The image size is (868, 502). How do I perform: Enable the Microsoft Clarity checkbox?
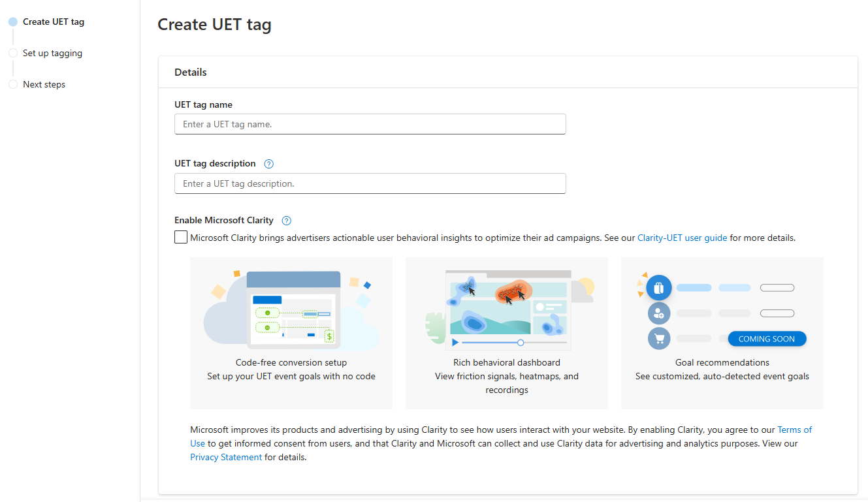[x=180, y=237]
